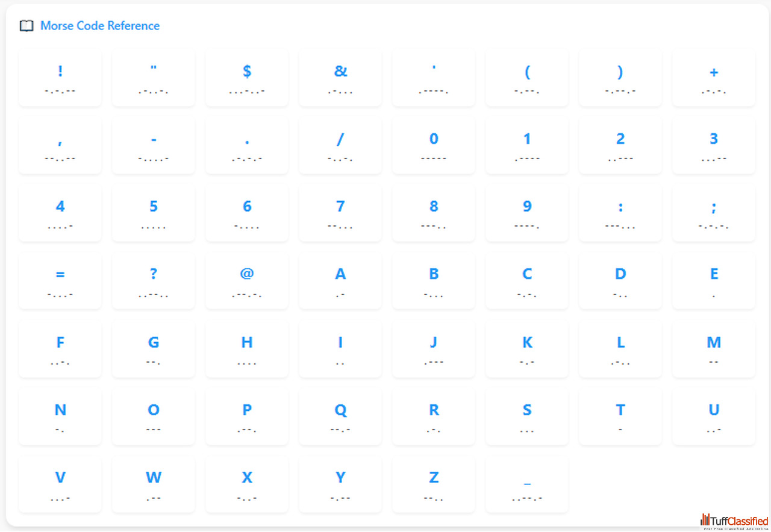The height and width of the screenshot is (532, 771).
Task: Choose the letter J card
Action: point(434,349)
